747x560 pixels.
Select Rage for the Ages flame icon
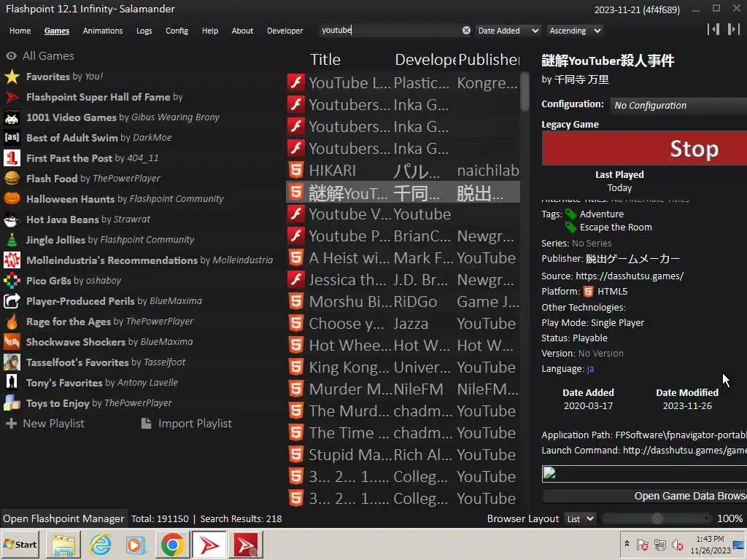(x=12, y=322)
